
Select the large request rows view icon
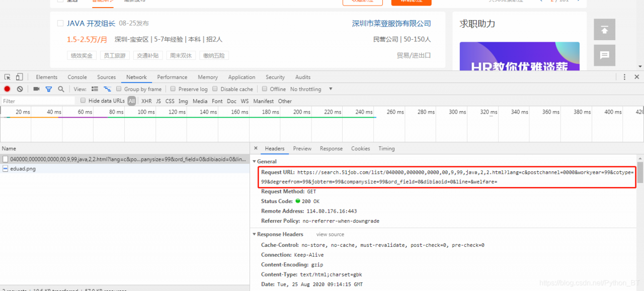click(95, 89)
